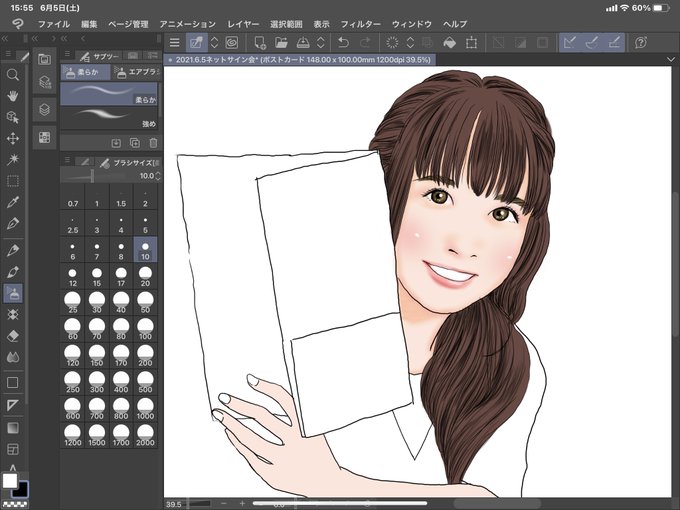Select the Airbrush tool in the toolbar
This screenshot has width=680, height=510.
pyautogui.click(x=13, y=294)
